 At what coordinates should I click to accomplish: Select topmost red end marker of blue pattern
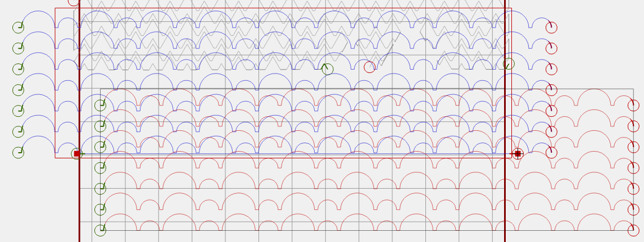(551, 27)
